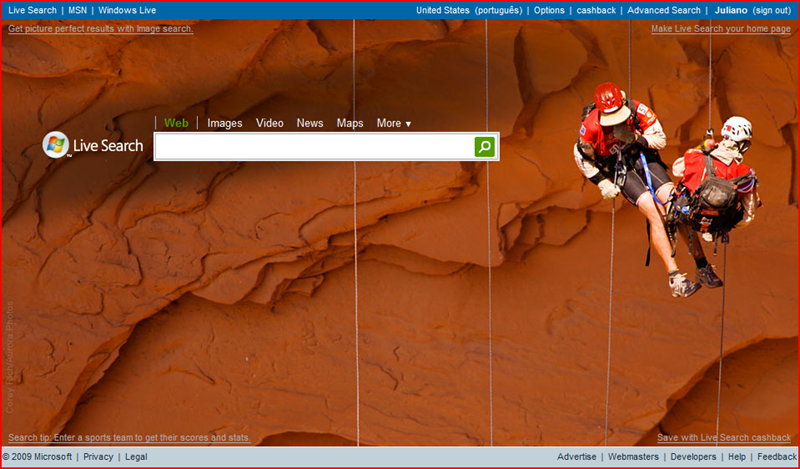Open Live Search link in top bar
This screenshot has height=469, width=800.
click(x=32, y=10)
